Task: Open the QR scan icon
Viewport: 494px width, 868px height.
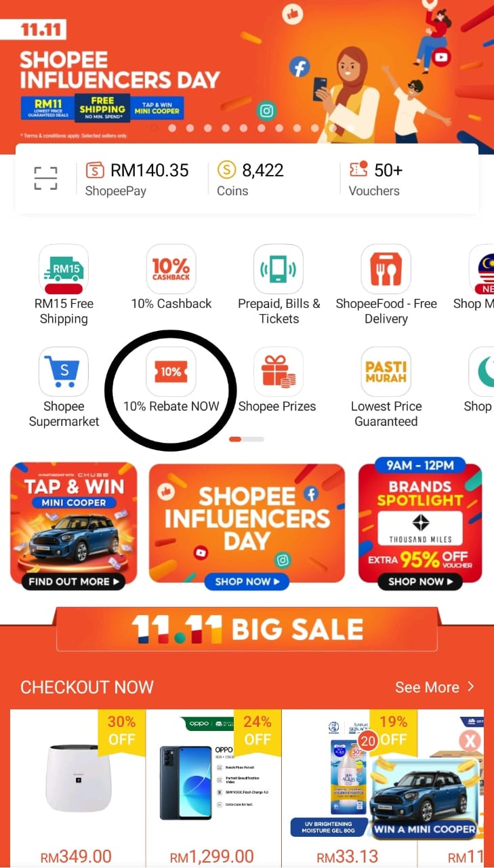Action: tap(46, 178)
